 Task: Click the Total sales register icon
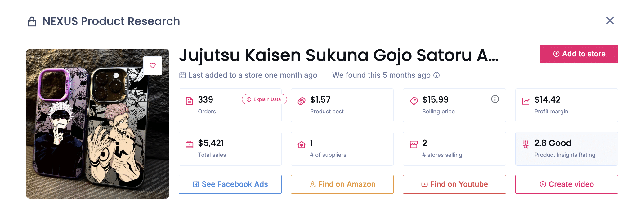[189, 144]
